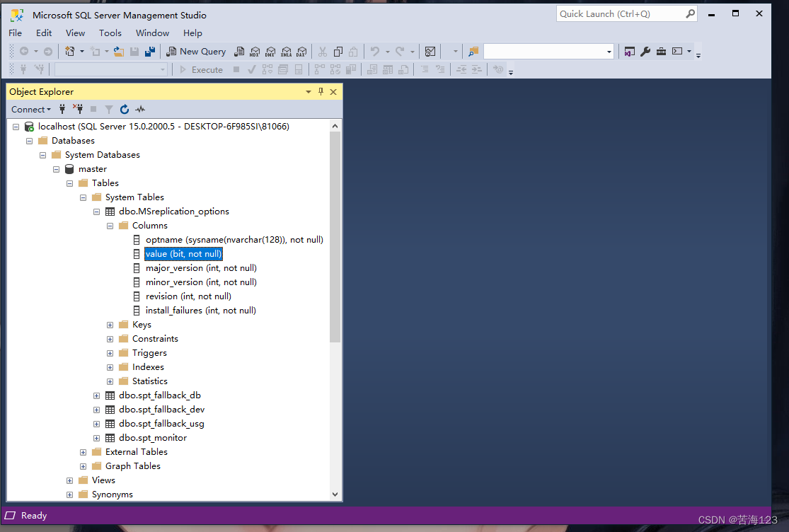
Task: Collapse the master database node
Action: pyautogui.click(x=57, y=169)
